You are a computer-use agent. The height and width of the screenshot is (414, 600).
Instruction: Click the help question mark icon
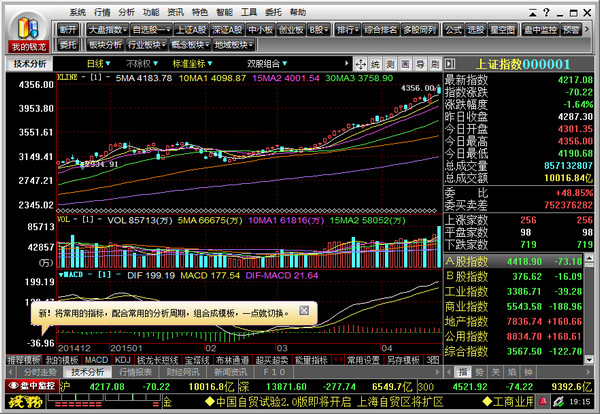coord(546,13)
